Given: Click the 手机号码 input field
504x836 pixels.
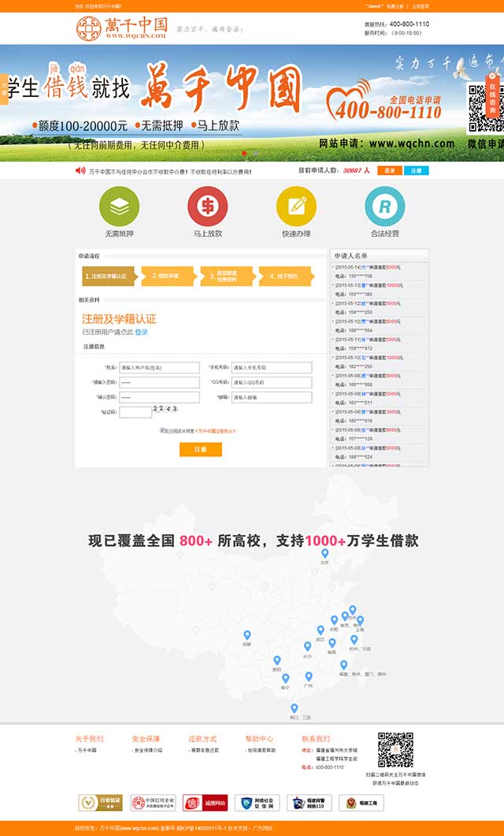Looking at the screenshot, I should [272, 367].
